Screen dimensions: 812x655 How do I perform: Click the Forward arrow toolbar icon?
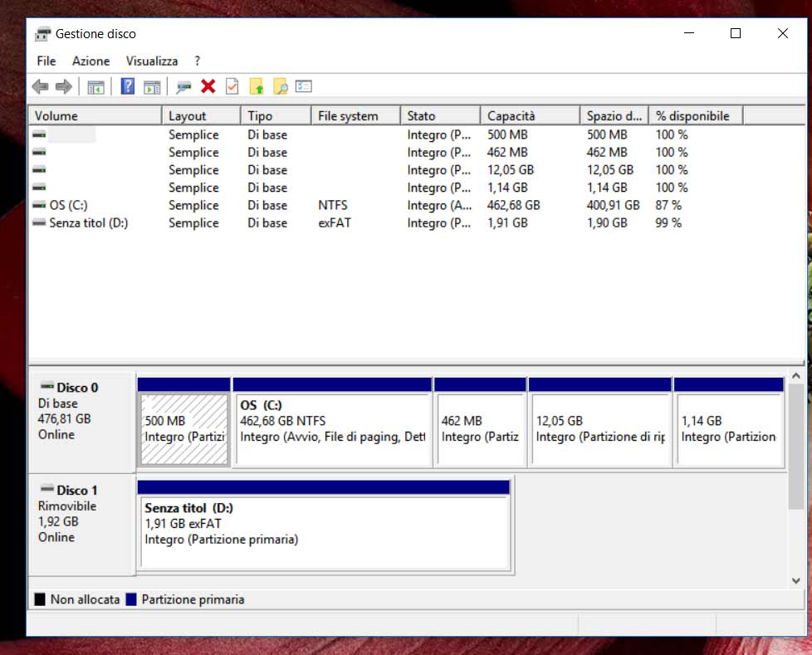pos(64,86)
